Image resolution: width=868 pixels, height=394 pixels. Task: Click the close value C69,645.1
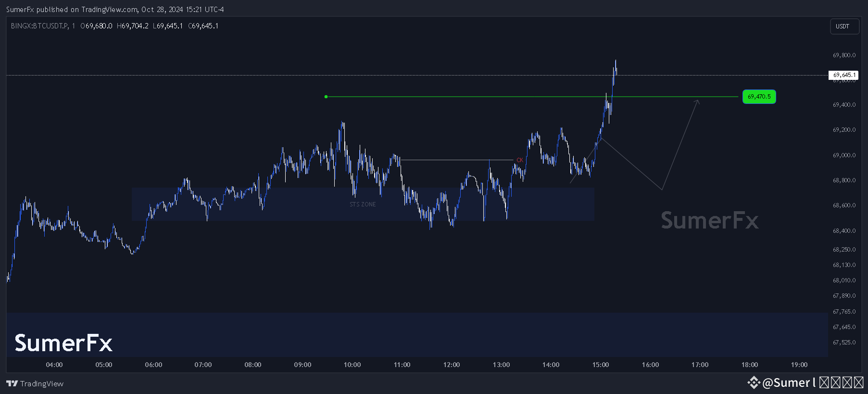click(x=203, y=26)
